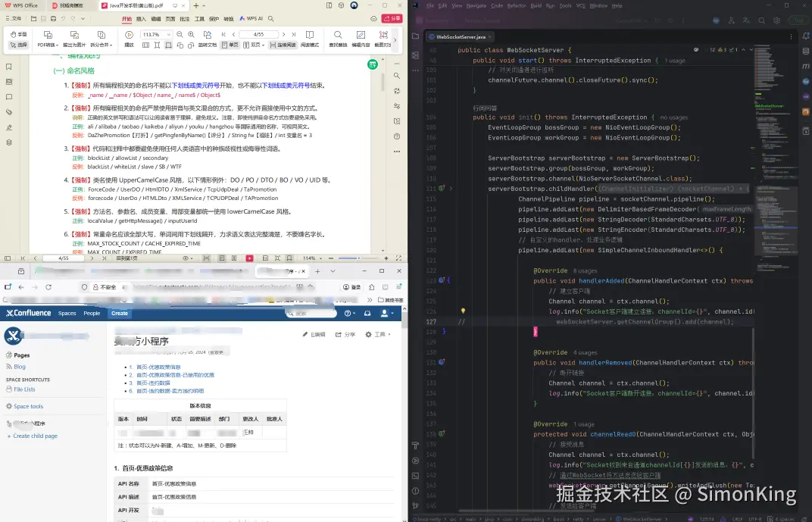
Task: Open the 批注 ribbon tab in WPS
Action: [184, 19]
